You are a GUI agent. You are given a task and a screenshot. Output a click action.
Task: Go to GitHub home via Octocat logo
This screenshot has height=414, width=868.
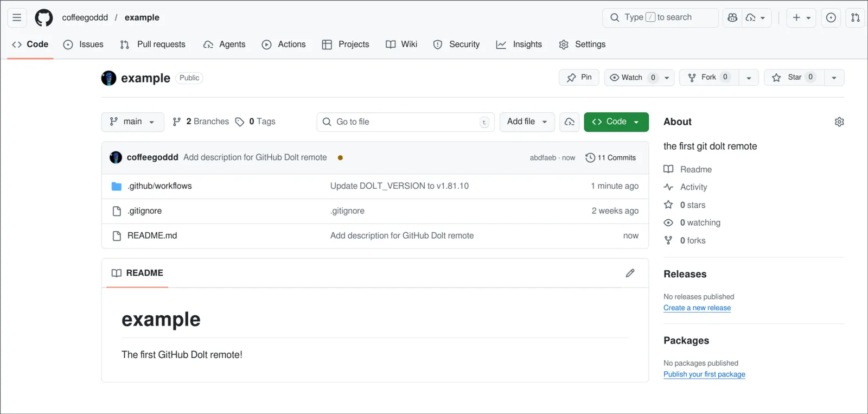tap(44, 17)
